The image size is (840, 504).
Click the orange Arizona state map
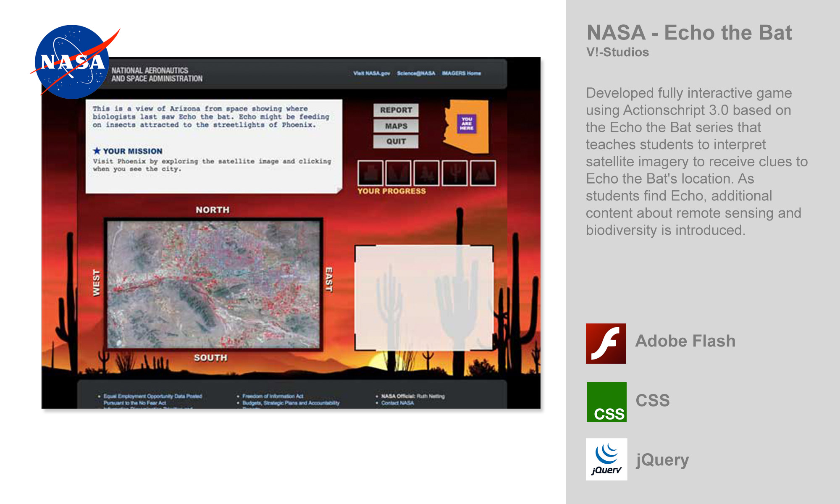(x=466, y=126)
